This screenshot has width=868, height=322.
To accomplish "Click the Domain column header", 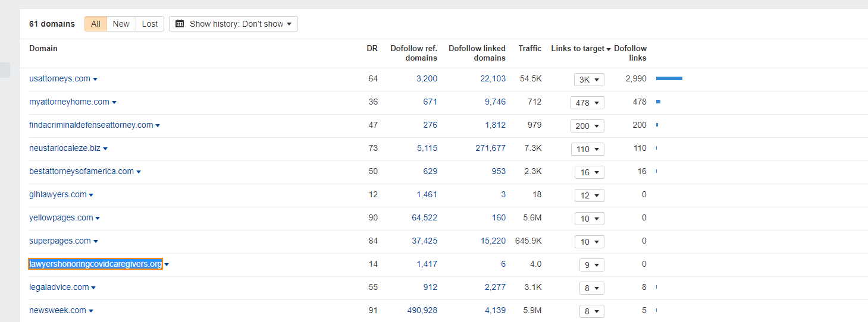I will coord(43,48).
